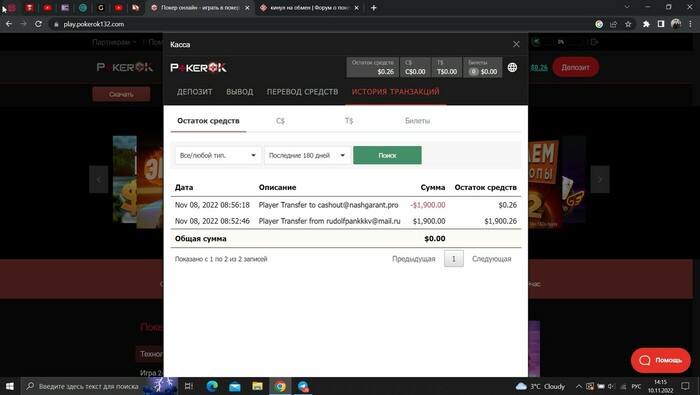Click the Остаток средств $0.26 balance box
The width and height of the screenshot is (700, 395).
372,67
